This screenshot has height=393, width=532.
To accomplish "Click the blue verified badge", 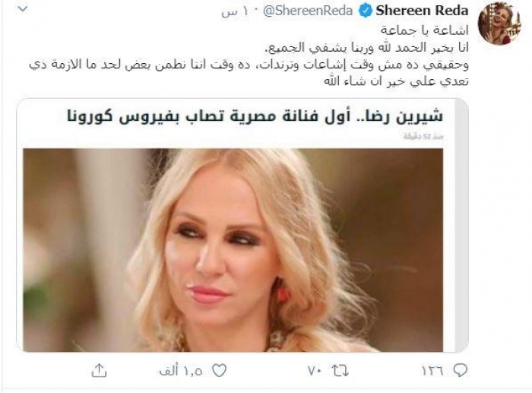I will [365, 11].
